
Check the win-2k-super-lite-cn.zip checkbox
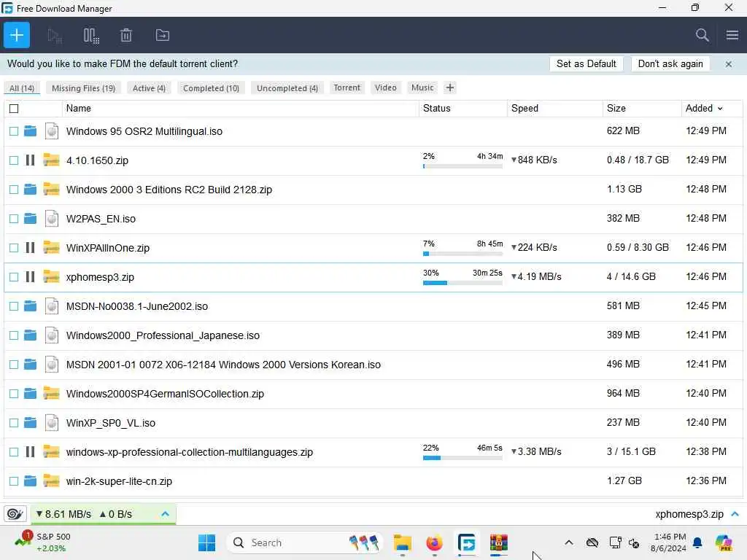point(14,481)
